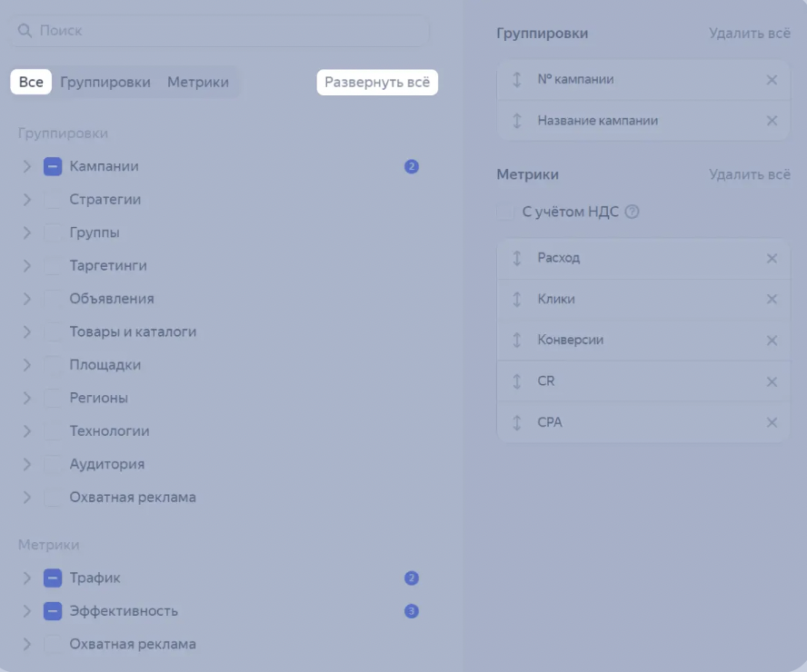This screenshot has width=807, height=672.
Task: Open help tooltip for С учётом НДС
Action: pyautogui.click(x=632, y=212)
